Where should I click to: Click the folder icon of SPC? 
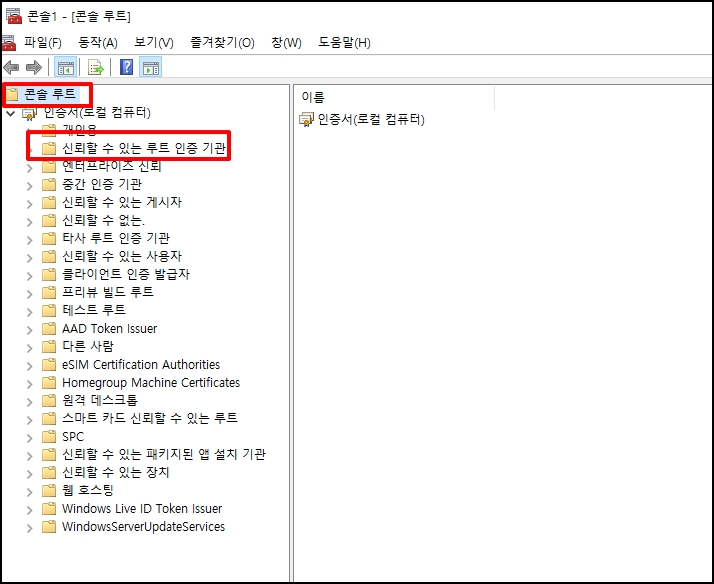click(49, 437)
